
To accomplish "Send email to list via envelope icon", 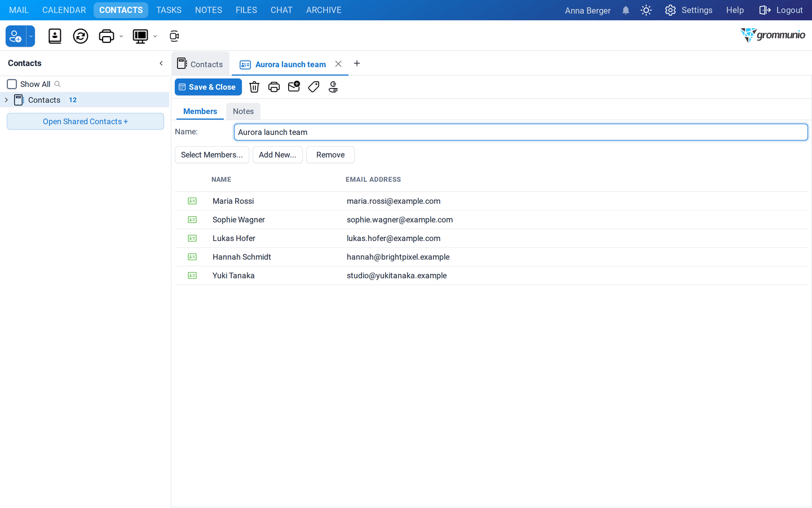I will tap(294, 87).
